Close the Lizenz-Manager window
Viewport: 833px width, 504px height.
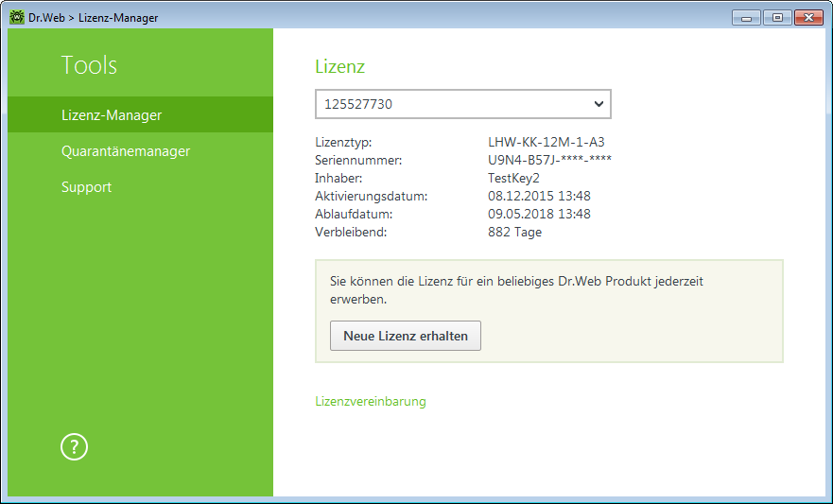(x=808, y=18)
